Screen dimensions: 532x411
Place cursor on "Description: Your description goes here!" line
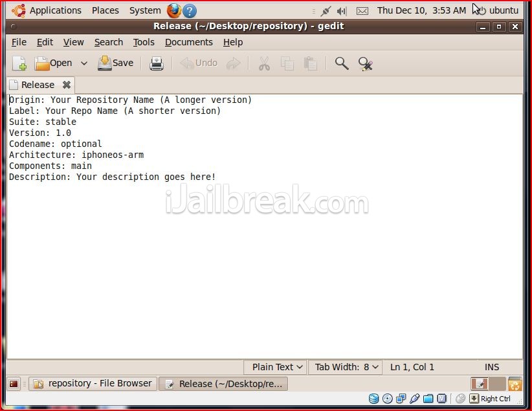click(x=113, y=177)
